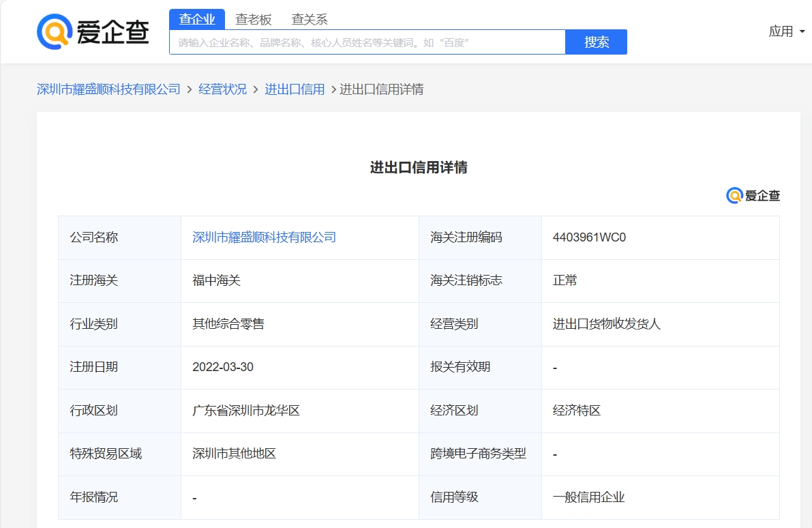This screenshot has width=812, height=528.
Task: Open the 查关系 search tab
Action: pos(310,19)
